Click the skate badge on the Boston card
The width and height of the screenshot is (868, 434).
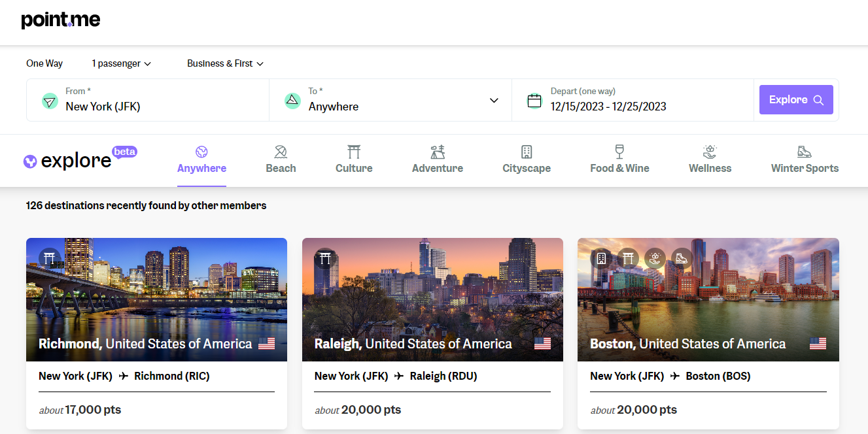click(x=681, y=258)
